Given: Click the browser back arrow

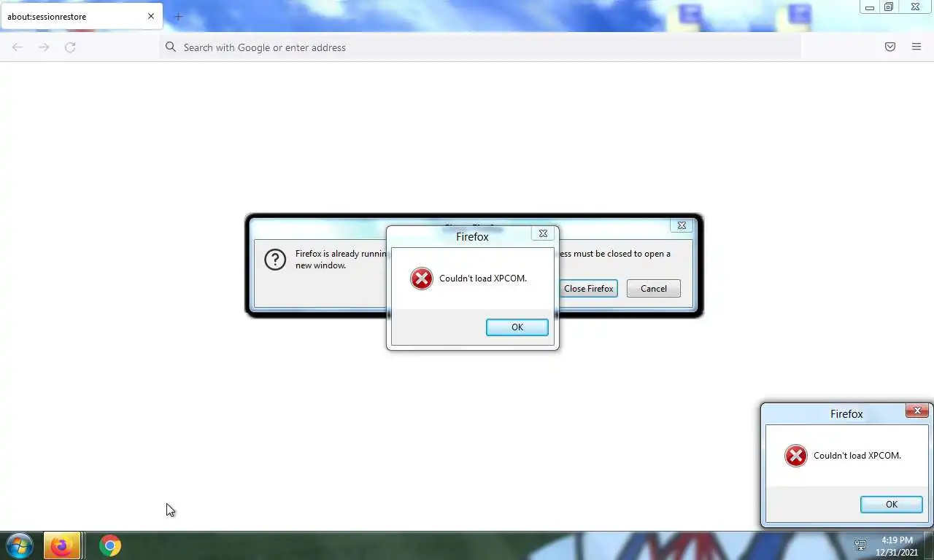Looking at the screenshot, I should coord(18,47).
